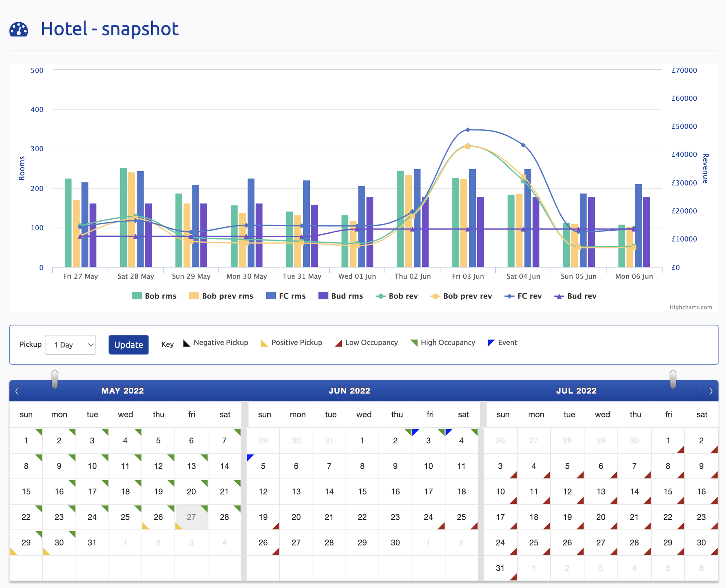The width and height of the screenshot is (726, 588).
Task: Go to next month with right chevron
Action: pyautogui.click(x=711, y=391)
